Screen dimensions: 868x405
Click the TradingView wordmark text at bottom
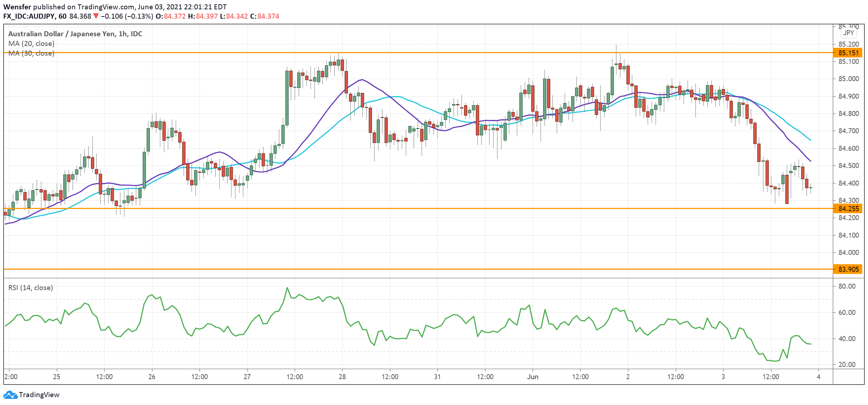(39, 395)
